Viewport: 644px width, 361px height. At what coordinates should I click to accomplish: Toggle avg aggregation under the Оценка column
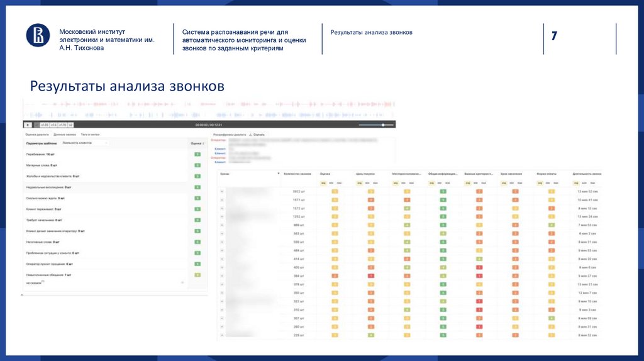pyautogui.click(x=323, y=183)
